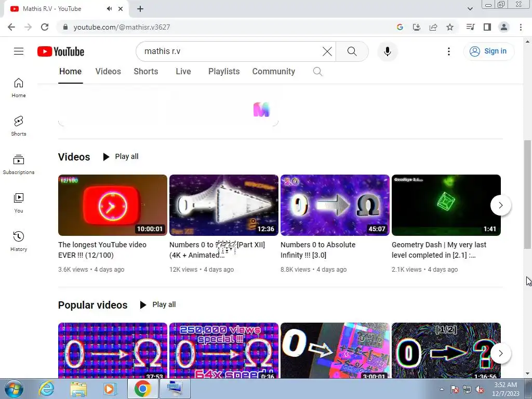Open YouTube settings three-dot menu

[x=449, y=51]
